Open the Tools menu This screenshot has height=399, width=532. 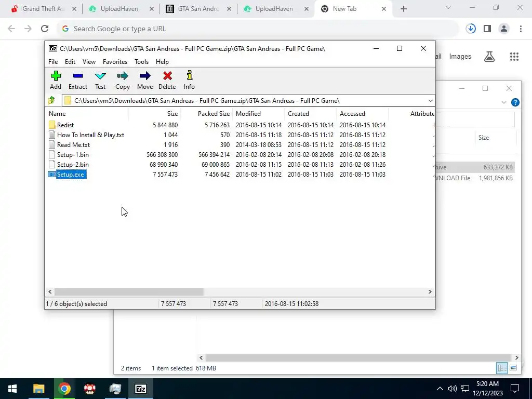click(141, 62)
